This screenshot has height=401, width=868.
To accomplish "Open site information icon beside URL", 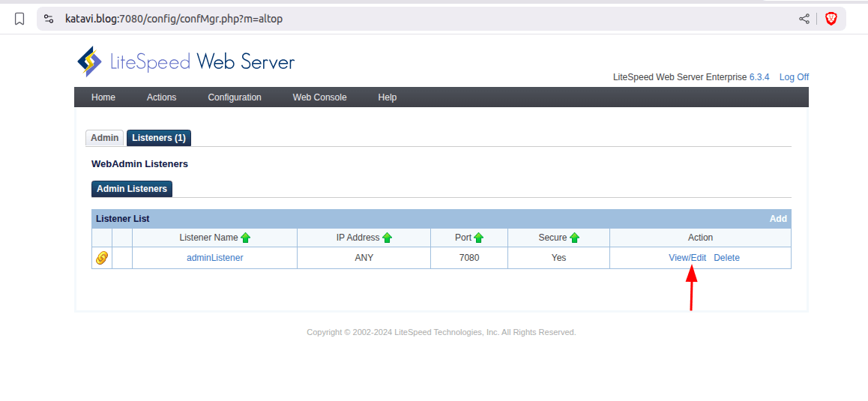I will point(49,19).
